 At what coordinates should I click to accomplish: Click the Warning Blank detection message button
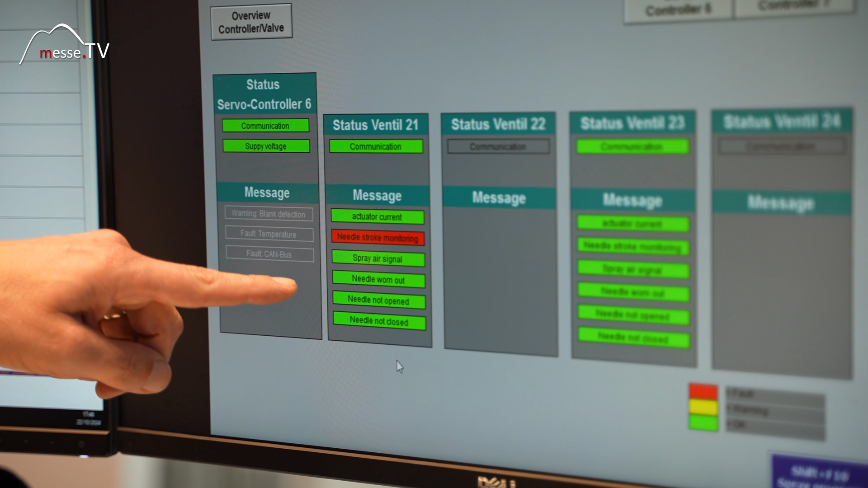[x=268, y=213]
